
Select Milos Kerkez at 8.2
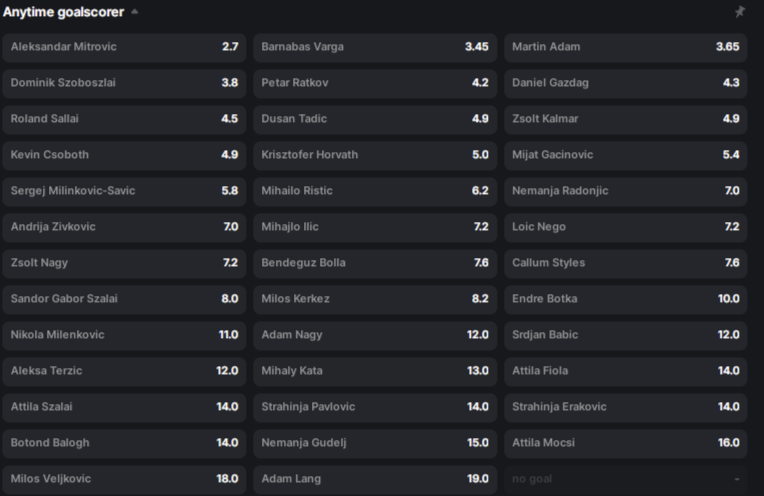click(x=375, y=299)
